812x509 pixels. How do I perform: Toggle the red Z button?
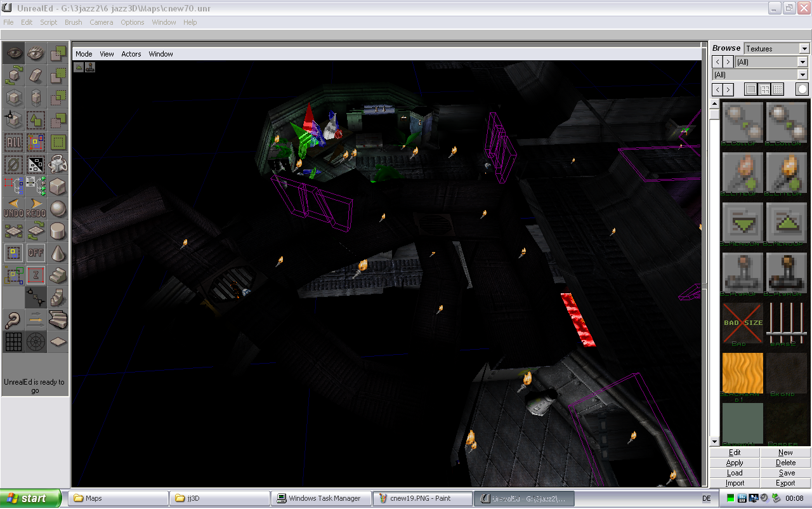click(x=36, y=275)
